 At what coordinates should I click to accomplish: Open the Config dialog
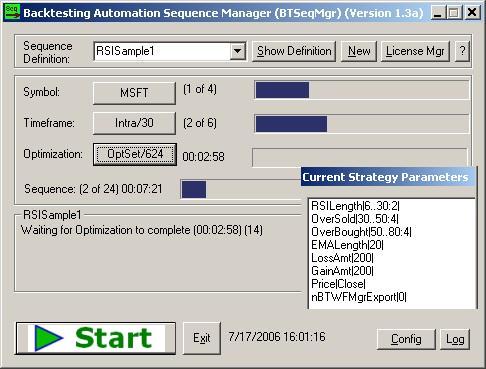406,339
